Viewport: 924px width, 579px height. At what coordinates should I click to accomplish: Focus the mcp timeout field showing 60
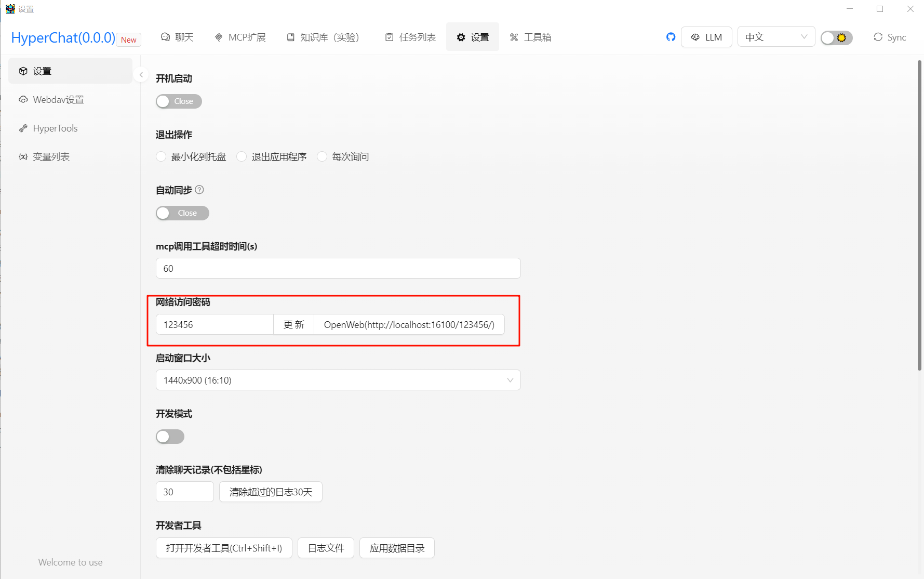tap(338, 268)
